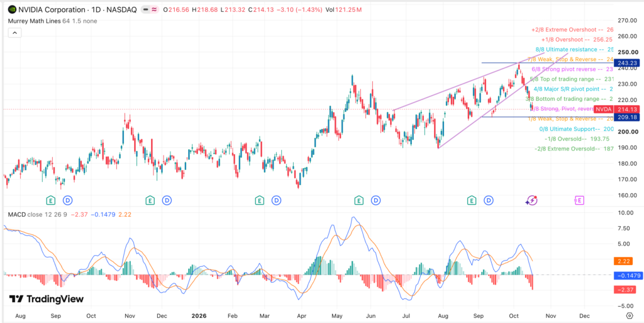Click the 270.00 price scale value
Image resolution: width=644 pixels, height=323 pixels.
click(628, 21)
